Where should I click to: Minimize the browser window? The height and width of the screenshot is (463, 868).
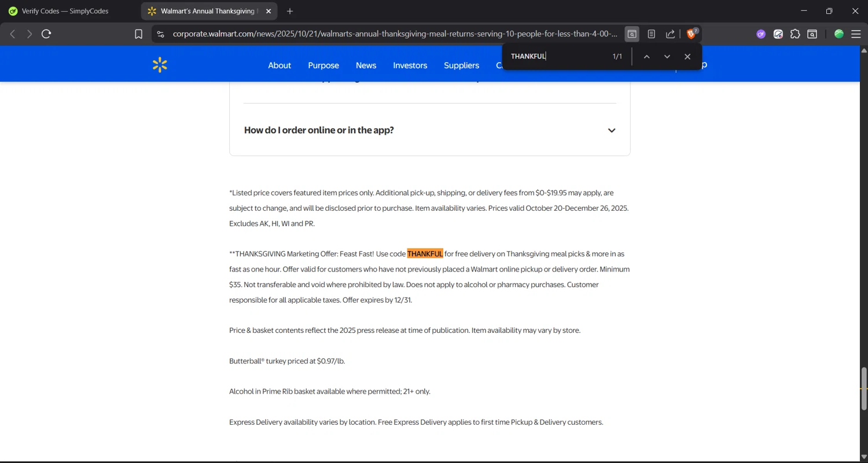tap(804, 11)
